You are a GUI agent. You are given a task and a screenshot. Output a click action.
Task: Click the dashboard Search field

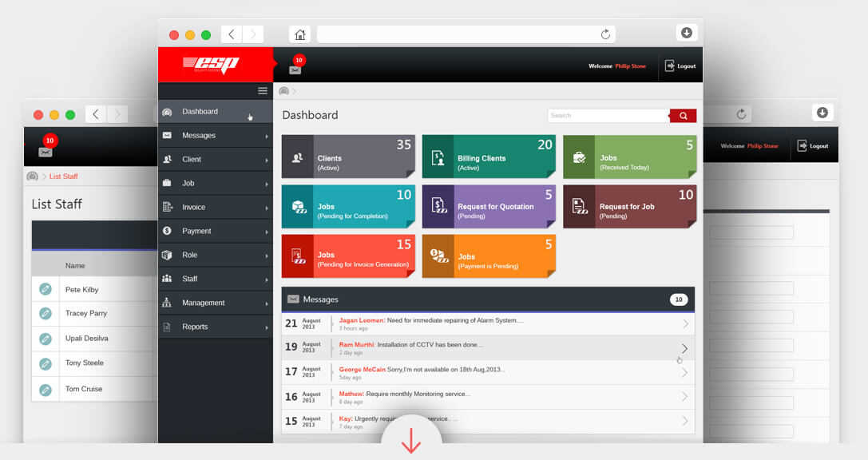tap(608, 115)
